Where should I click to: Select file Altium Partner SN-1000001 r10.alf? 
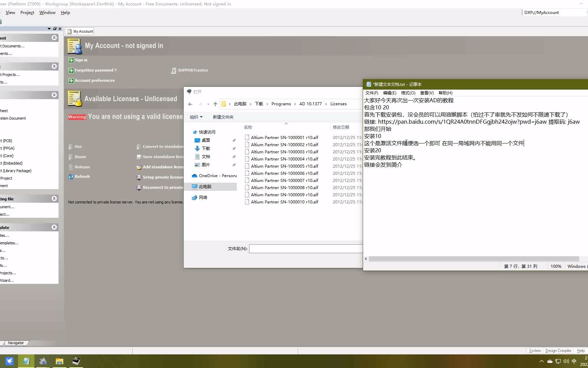click(281, 138)
